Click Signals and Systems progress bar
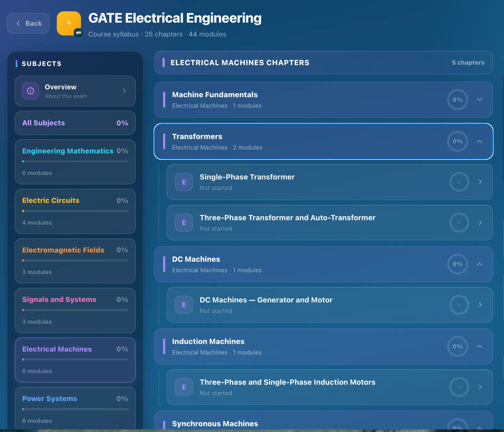Image resolution: width=504 pixels, height=432 pixels. point(75,310)
